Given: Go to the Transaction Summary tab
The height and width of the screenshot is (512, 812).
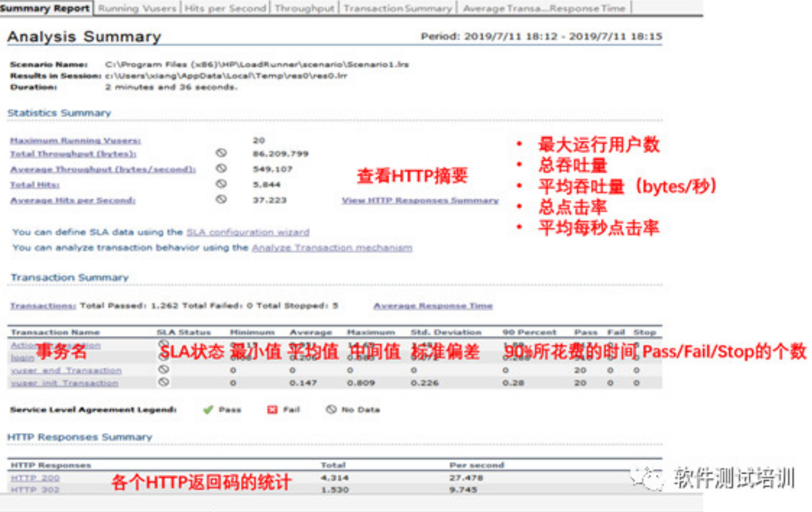Looking at the screenshot, I should point(398,8).
